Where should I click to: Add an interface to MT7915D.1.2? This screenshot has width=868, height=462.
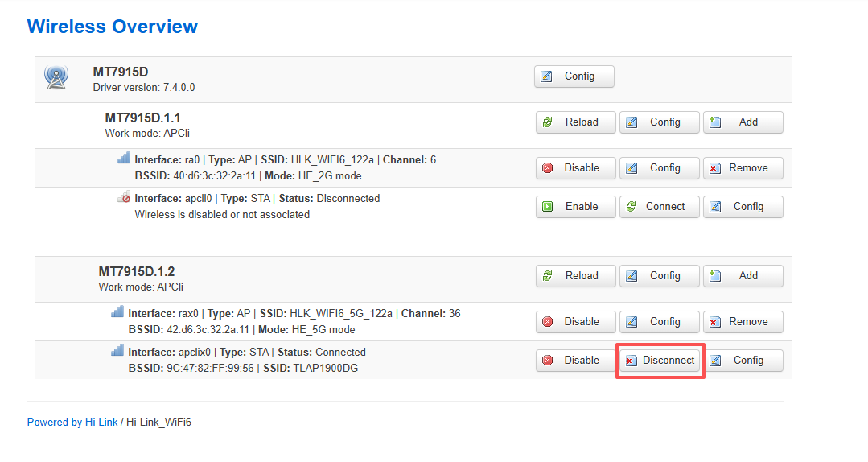pos(743,276)
